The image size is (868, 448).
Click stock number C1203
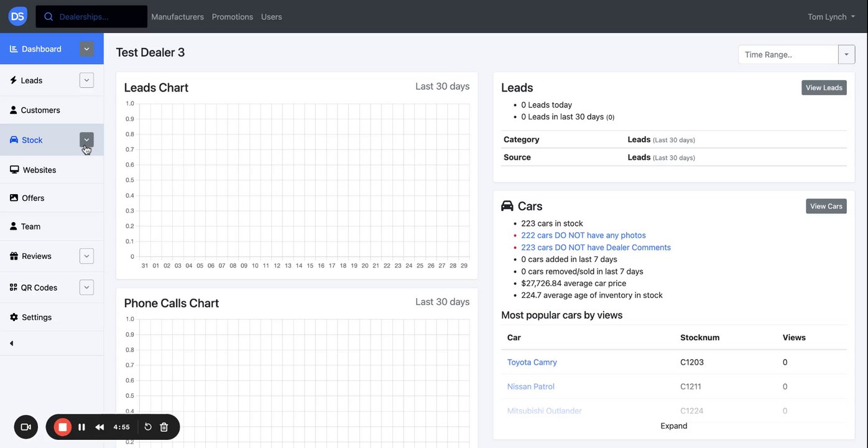pyautogui.click(x=692, y=362)
